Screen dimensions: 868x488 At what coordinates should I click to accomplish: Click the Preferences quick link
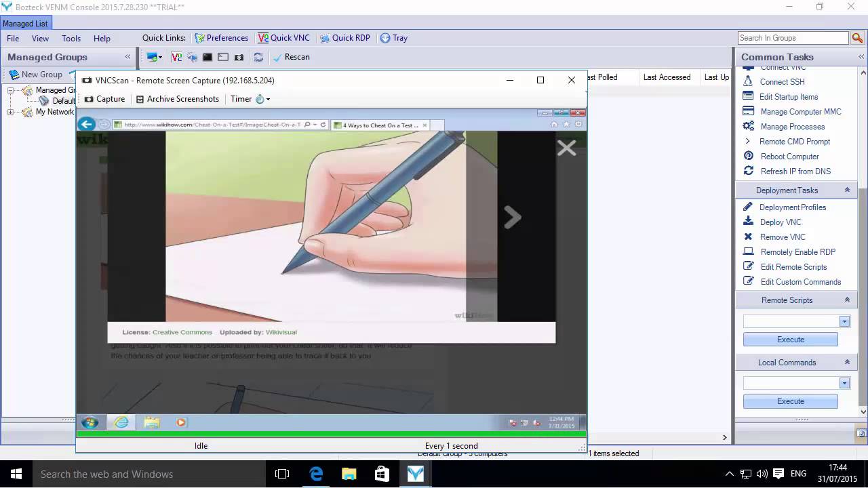coord(221,38)
